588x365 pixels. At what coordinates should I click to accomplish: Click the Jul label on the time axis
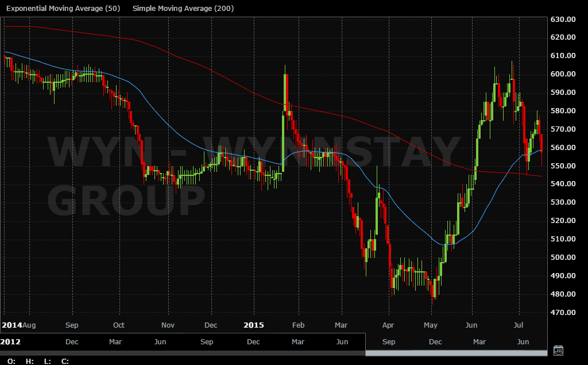[519, 325]
